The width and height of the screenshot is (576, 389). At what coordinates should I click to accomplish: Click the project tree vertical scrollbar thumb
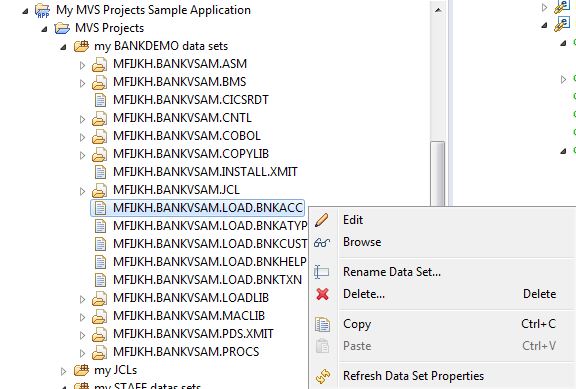point(438,173)
